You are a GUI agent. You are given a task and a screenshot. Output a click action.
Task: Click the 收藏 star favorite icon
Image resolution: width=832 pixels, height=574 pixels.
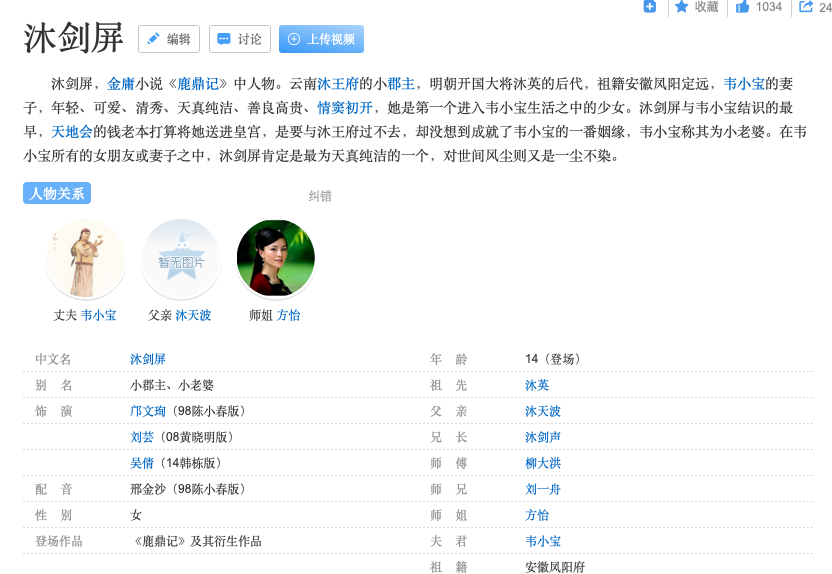tap(682, 6)
